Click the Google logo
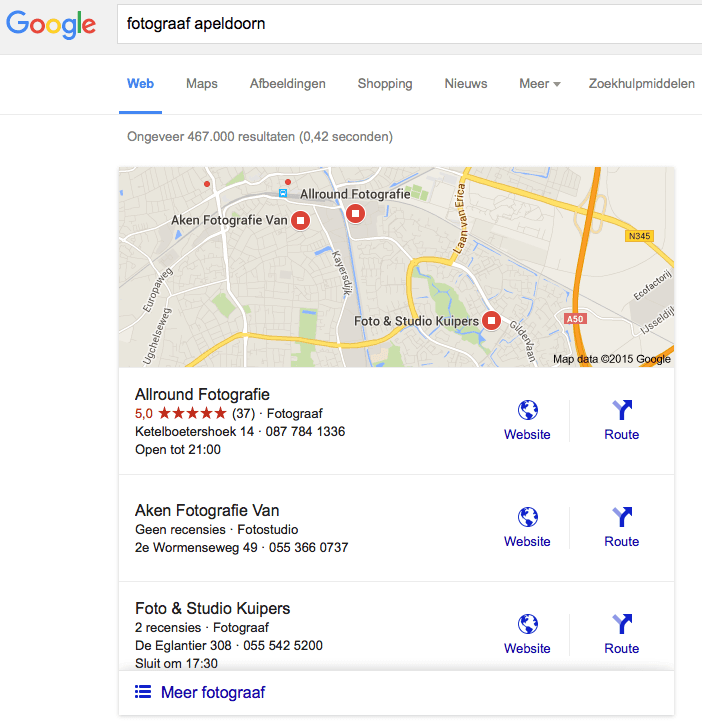 (x=51, y=24)
